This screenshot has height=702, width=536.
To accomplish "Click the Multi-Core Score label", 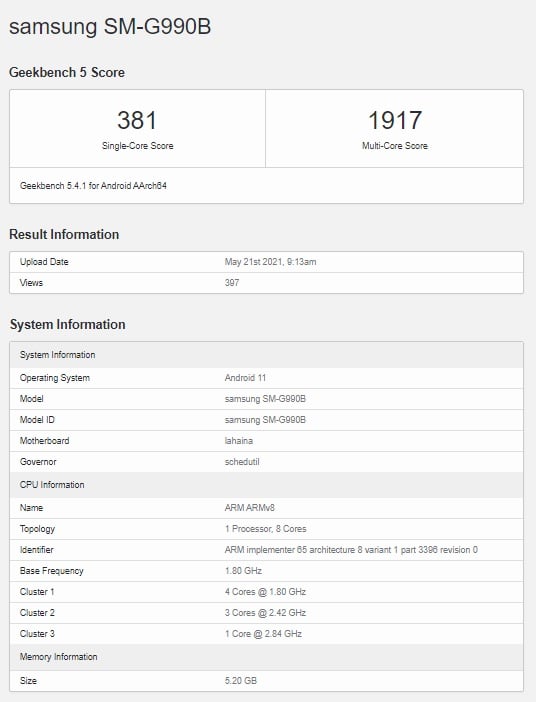I will point(394,146).
